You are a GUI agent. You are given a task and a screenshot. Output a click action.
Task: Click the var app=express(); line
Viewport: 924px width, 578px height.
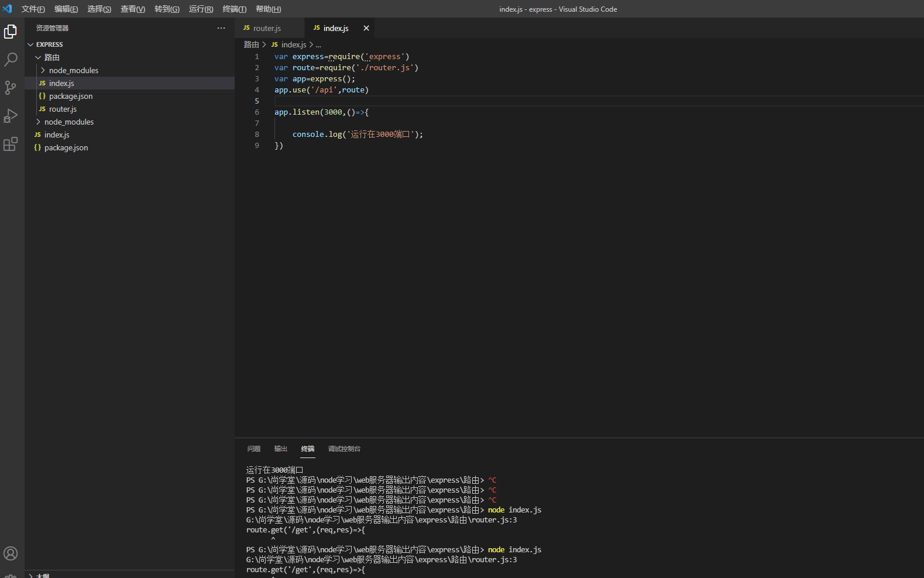coord(315,79)
